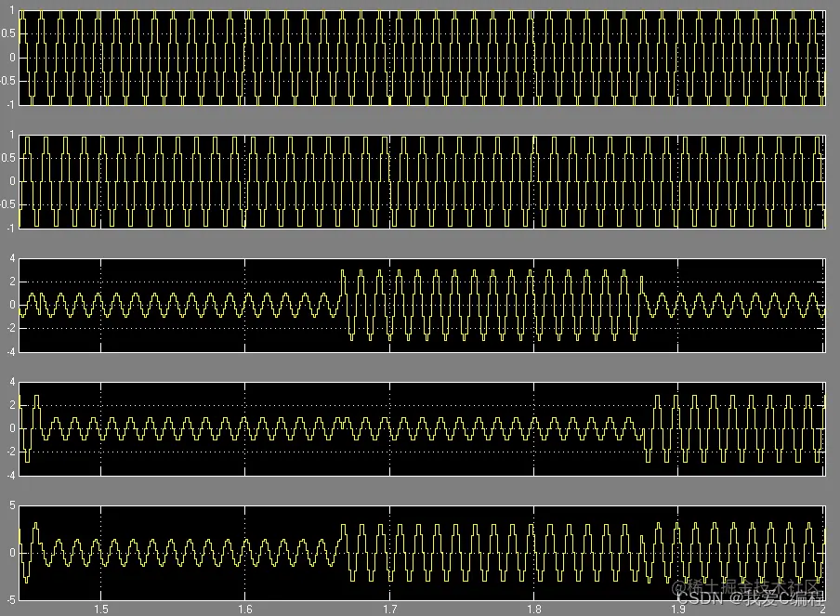The image size is (840, 616).
Task: Click the second scope plot ranging -1 to 1
Action: point(422,181)
